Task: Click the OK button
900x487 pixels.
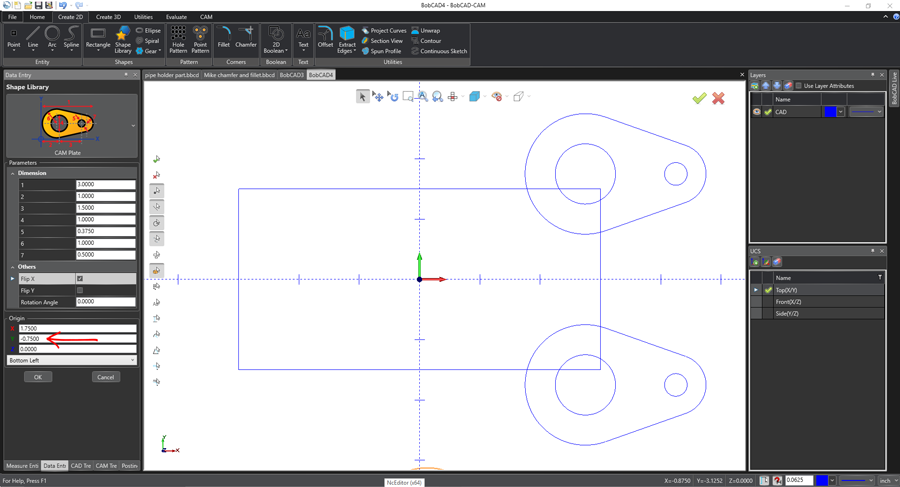Action: (38, 377)
